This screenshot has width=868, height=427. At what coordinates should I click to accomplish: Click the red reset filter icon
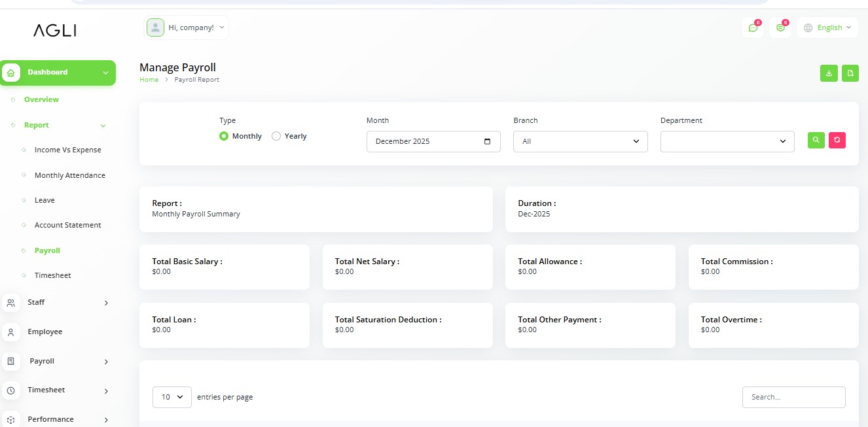pos(837,140)
